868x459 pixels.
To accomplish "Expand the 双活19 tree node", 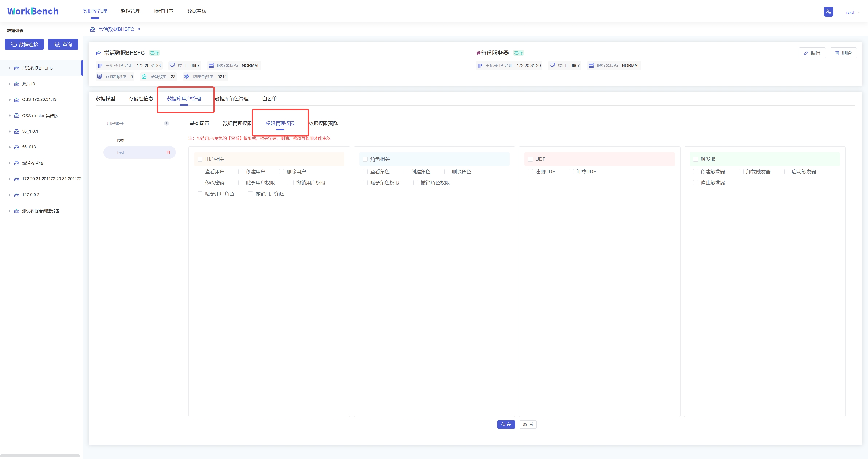I will 9,84.
